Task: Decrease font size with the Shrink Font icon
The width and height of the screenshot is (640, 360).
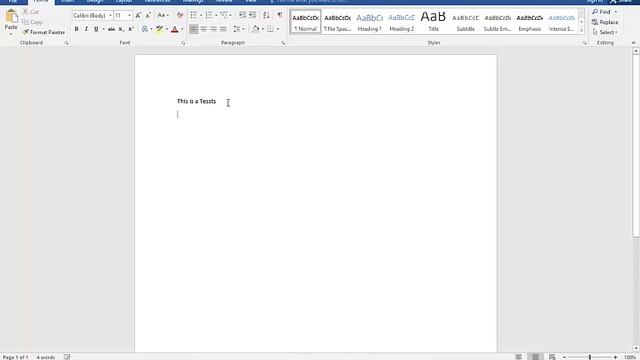Action: (148, 16)
